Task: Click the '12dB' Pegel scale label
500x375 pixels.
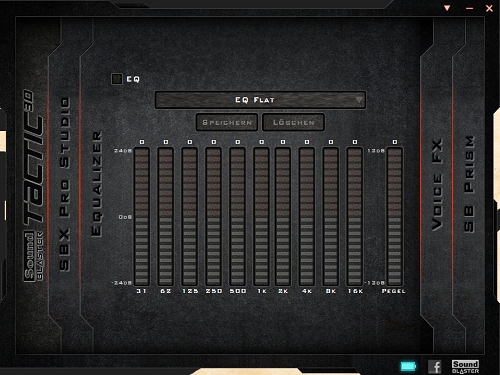Action: [x=376, y=151]
